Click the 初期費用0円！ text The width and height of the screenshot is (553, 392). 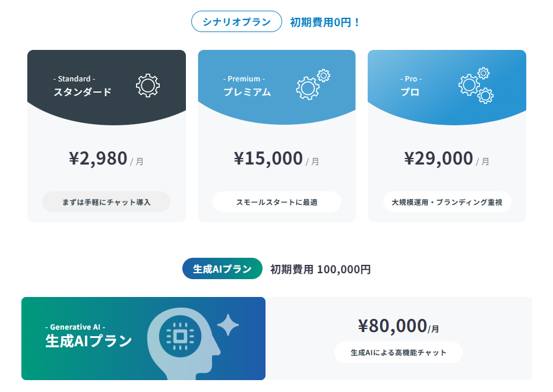pos(325,23)
